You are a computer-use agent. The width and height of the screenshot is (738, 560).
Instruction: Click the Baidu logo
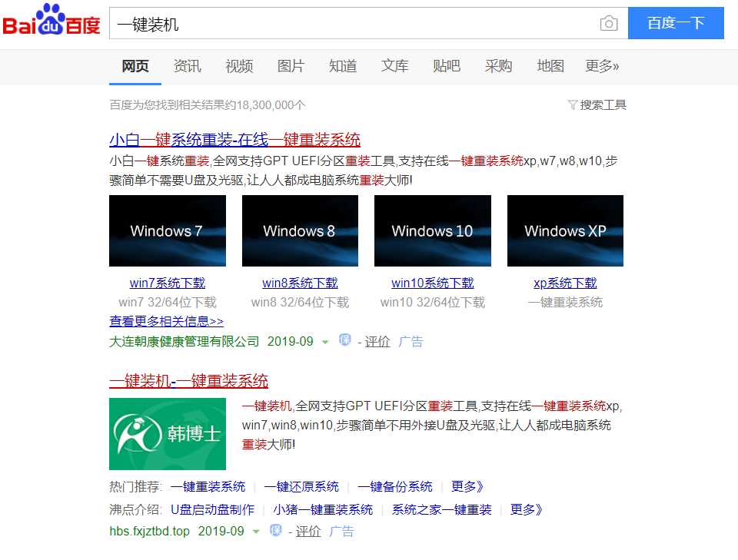(52, 20)
